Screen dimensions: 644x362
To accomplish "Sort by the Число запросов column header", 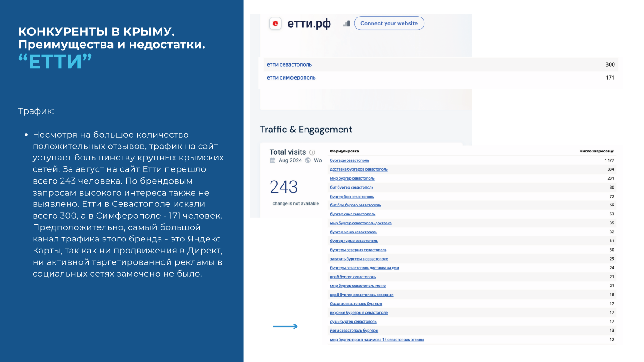I will click(x=594, y=152).
